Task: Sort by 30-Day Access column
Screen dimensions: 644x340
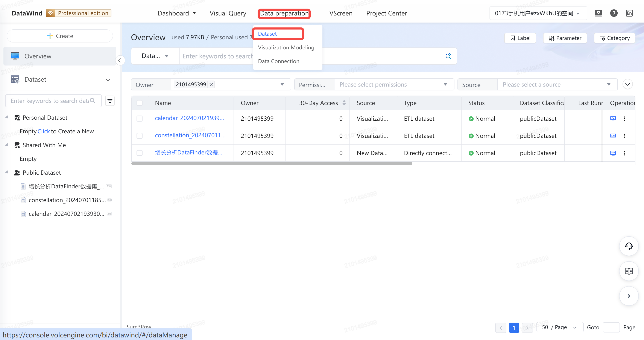Action: tap(344, 103)
